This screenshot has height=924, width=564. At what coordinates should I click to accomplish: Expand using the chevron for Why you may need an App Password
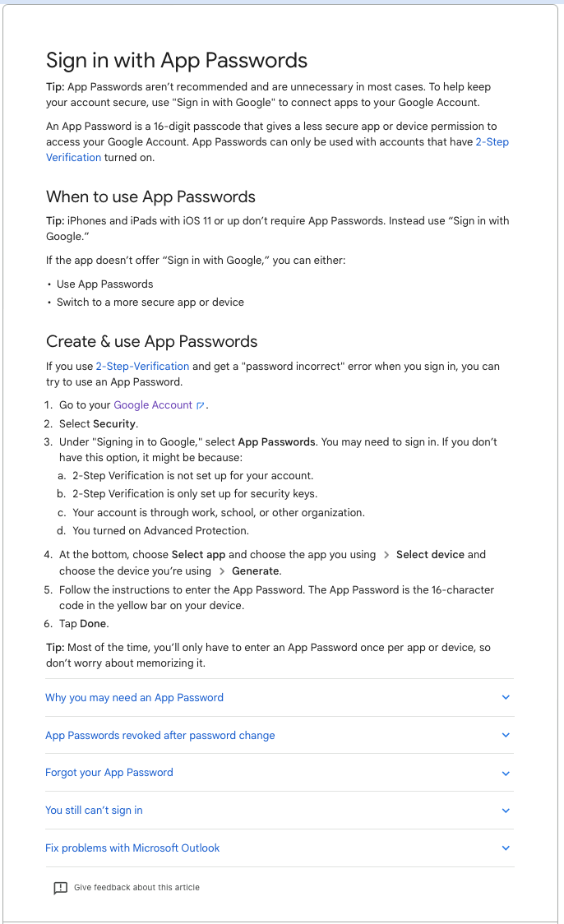point(506,698)
